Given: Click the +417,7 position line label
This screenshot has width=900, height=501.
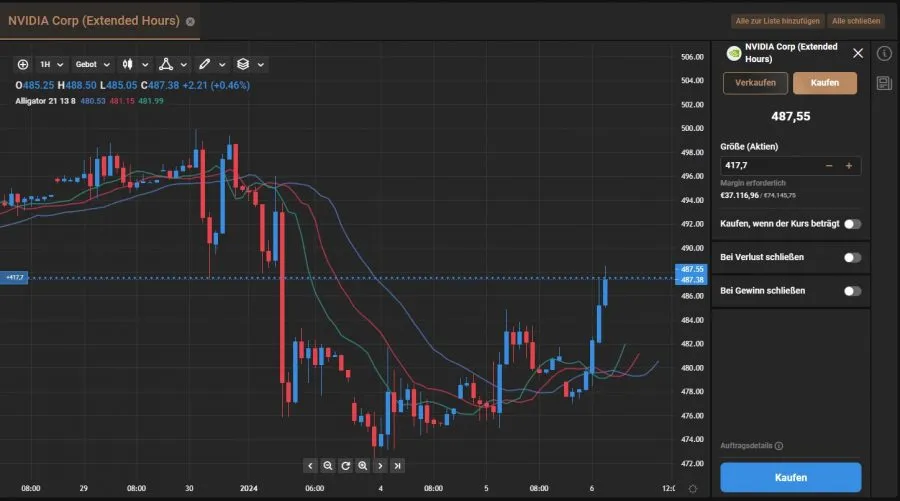Looking at the screenshot, I should pyautogui.click(x=14, y=278).
